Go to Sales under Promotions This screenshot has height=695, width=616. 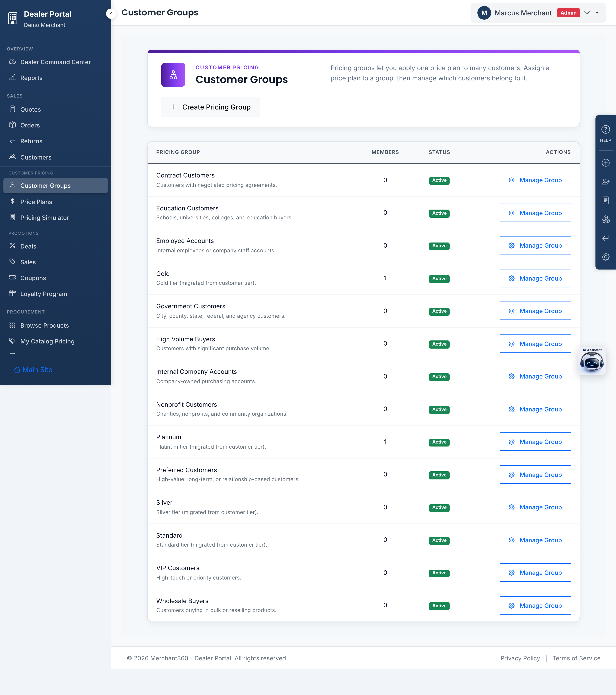(55, 262)
